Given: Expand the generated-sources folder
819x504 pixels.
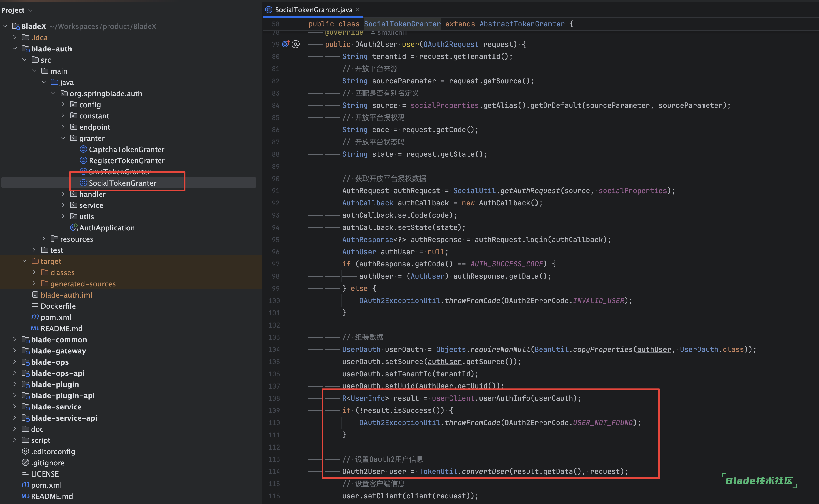Looking at the screenshot, I should [34, 284].
